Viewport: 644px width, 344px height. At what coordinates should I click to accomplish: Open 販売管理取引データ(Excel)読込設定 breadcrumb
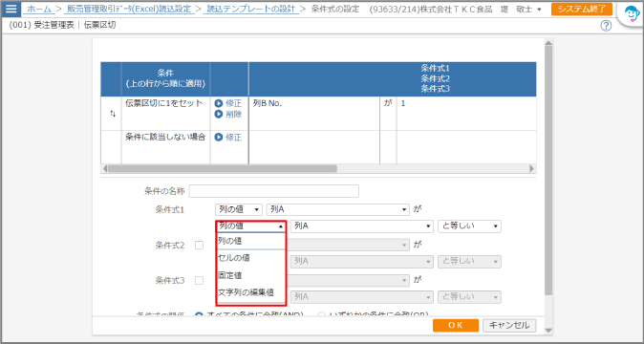pos(129,9)
